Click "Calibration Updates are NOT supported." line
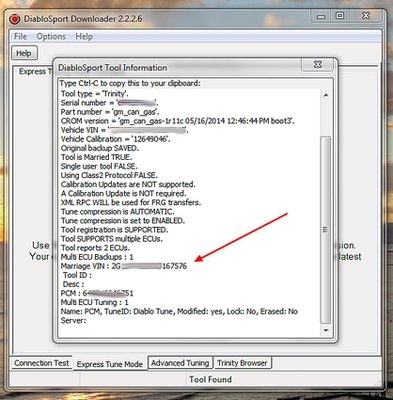The height and width of the screenshot is (400, 393). (x=128, y=184)
